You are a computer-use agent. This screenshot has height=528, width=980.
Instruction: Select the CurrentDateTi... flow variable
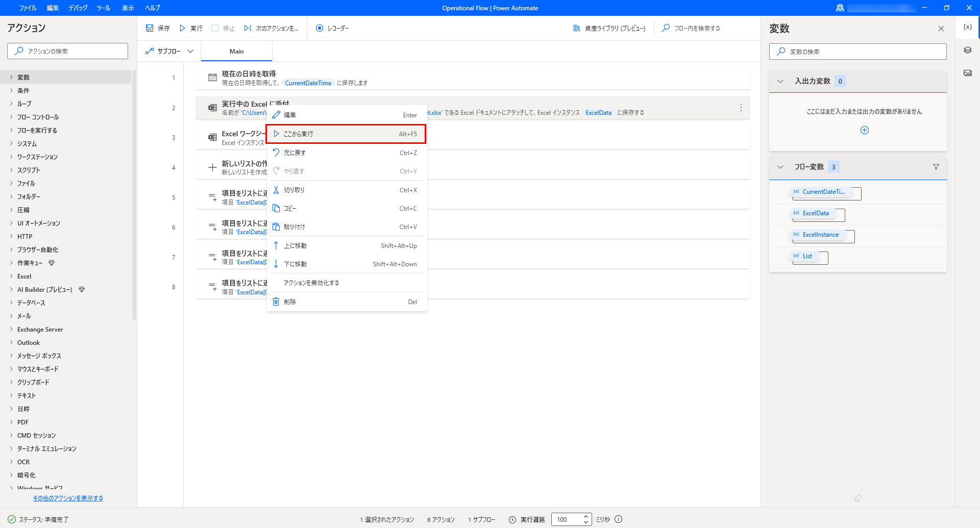point(821,192)
